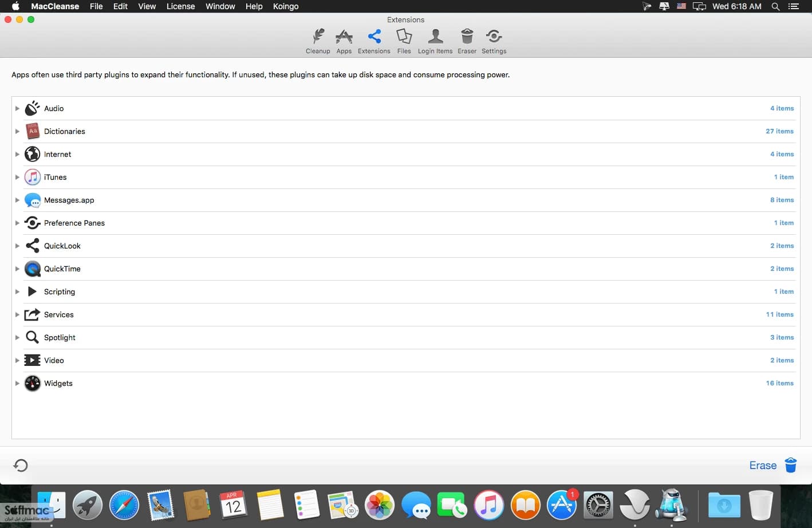Click the QuickTime player icon
This screenshot has width=812, height=528.
33,269
